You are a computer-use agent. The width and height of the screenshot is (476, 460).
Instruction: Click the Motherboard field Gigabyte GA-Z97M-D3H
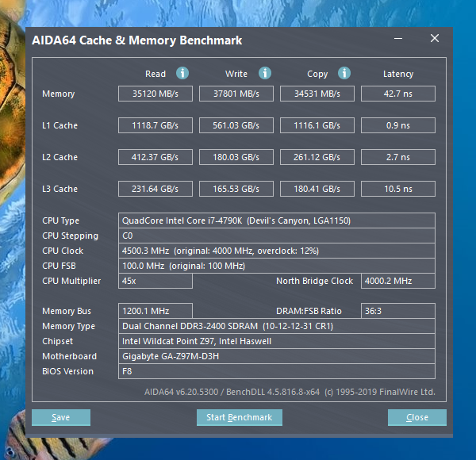click(x=277, y=356)
